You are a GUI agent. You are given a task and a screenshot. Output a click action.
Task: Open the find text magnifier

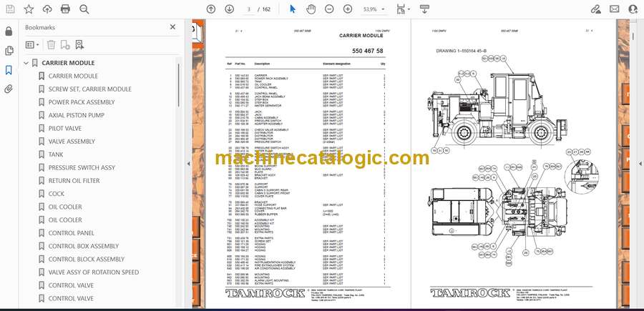click(84, 9)
